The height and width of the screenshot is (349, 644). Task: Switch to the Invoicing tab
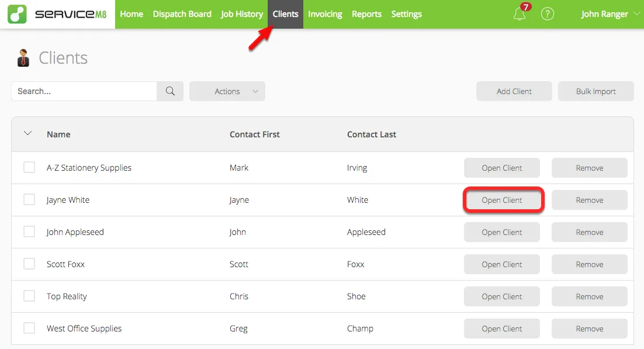[x=325, y=14]
